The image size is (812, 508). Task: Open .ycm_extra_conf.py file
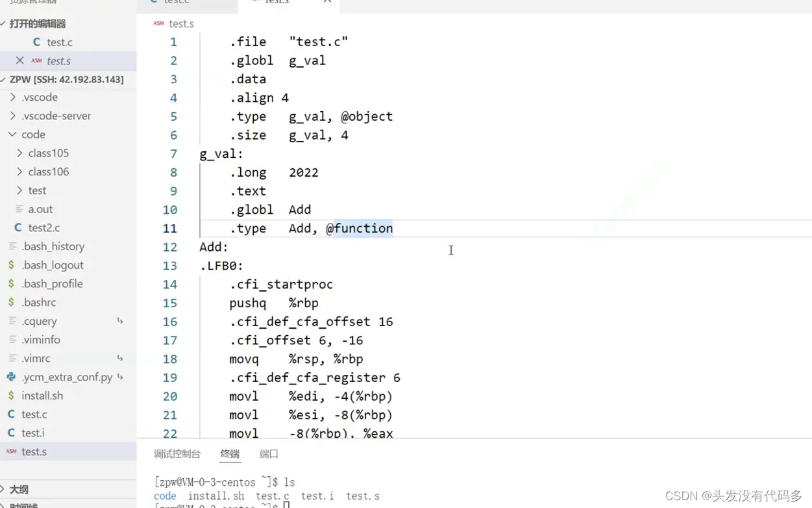tap(67, 377)
